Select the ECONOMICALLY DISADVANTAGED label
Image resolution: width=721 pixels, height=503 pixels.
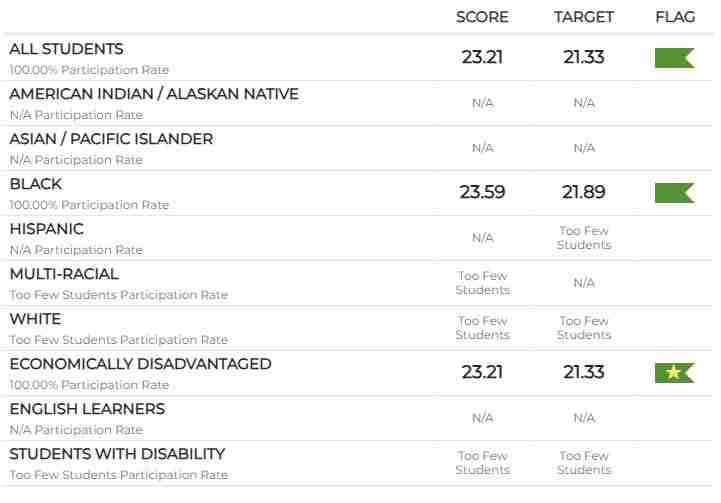140,364
